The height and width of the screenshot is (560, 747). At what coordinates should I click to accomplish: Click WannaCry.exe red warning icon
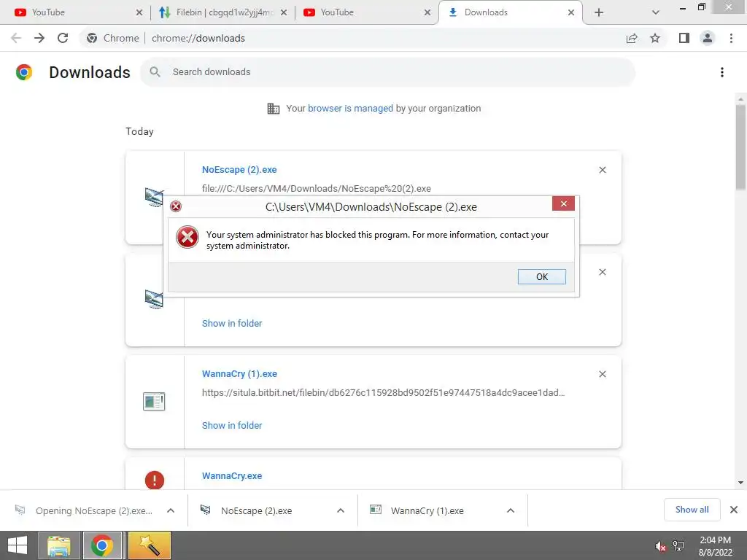[x=155, y=480]
